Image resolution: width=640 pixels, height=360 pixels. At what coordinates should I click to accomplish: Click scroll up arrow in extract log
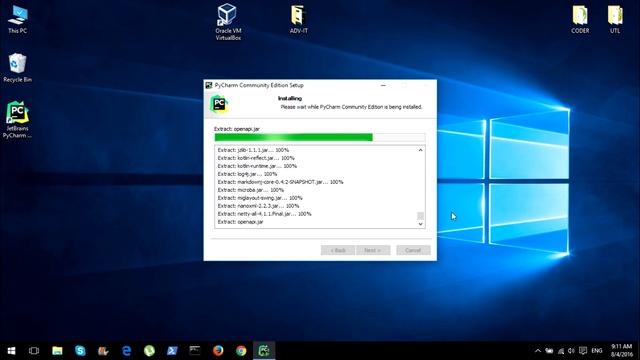[420, 150]
